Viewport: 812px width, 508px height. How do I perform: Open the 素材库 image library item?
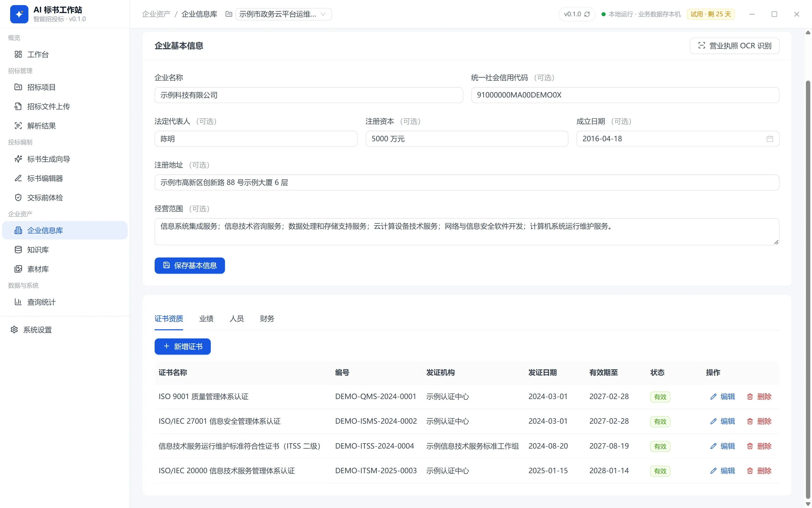pyautogui.click(x=65, y=269)
